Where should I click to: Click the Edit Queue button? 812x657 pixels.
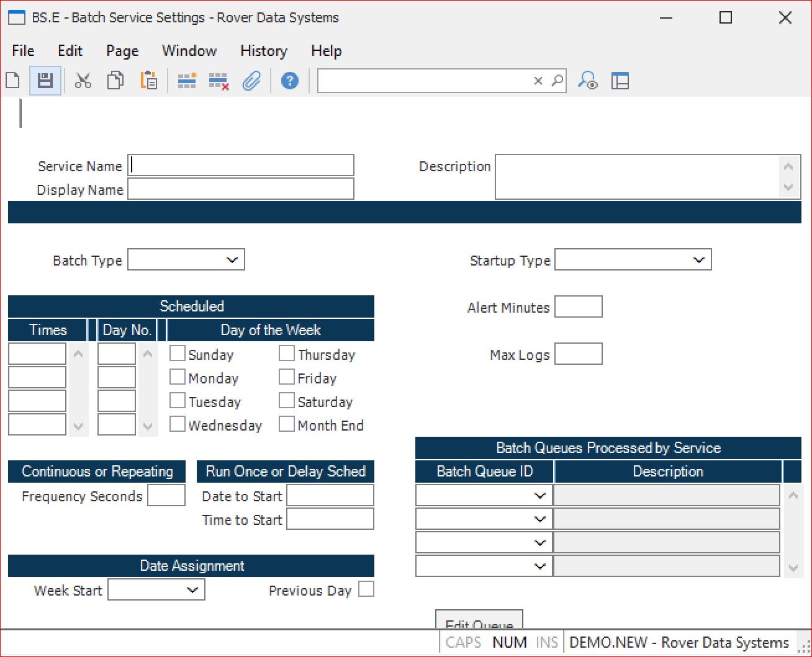click(479, 620)
